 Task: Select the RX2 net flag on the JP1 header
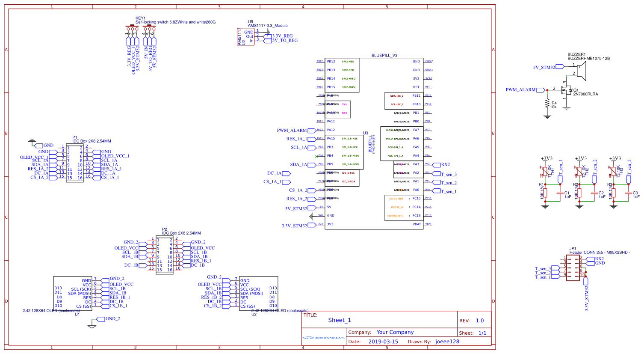(595, 259)
